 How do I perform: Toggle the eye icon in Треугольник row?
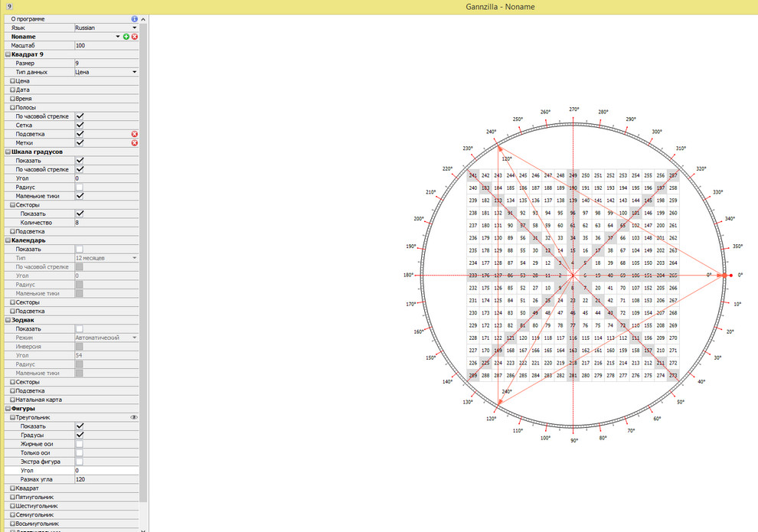pyautogui.click(x=134, y=417)
